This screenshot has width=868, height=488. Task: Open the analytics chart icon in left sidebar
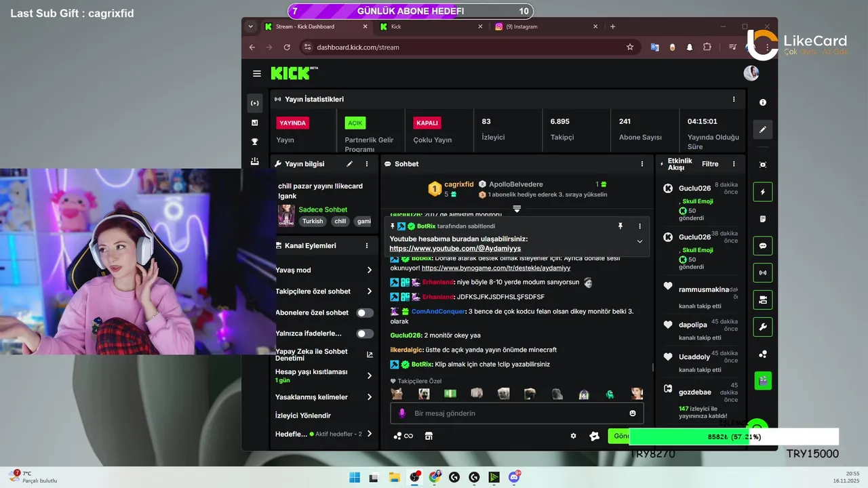[254, 123]
